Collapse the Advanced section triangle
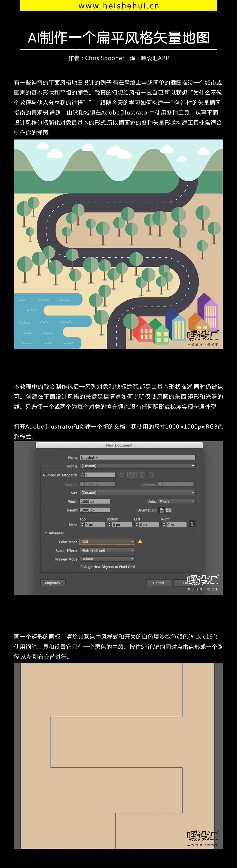This screenshot has height=868, width=237. [x=46, y=533]
